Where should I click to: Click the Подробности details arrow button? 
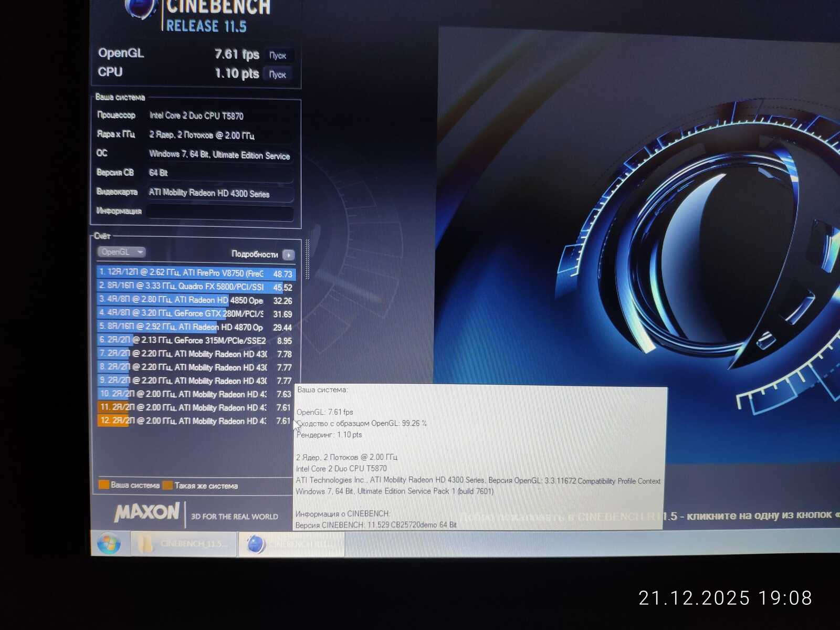click(288, 255)
